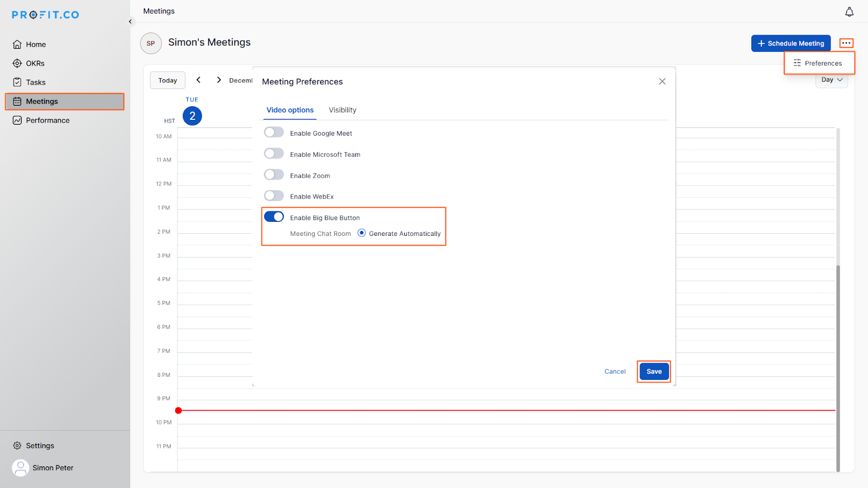This screenshot has width=868, height=488.
Task: Click the Enable Zoom label
Action: [x=310, y=176]
